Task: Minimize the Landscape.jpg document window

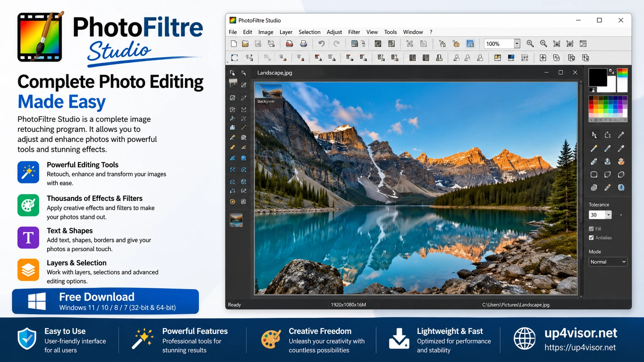Action: (547, 72)
